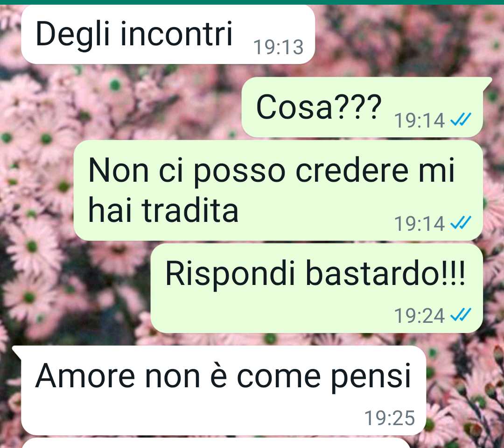Tap the 19:24 timestamp text
504x448 pixels.
click(x=420, y=315)
